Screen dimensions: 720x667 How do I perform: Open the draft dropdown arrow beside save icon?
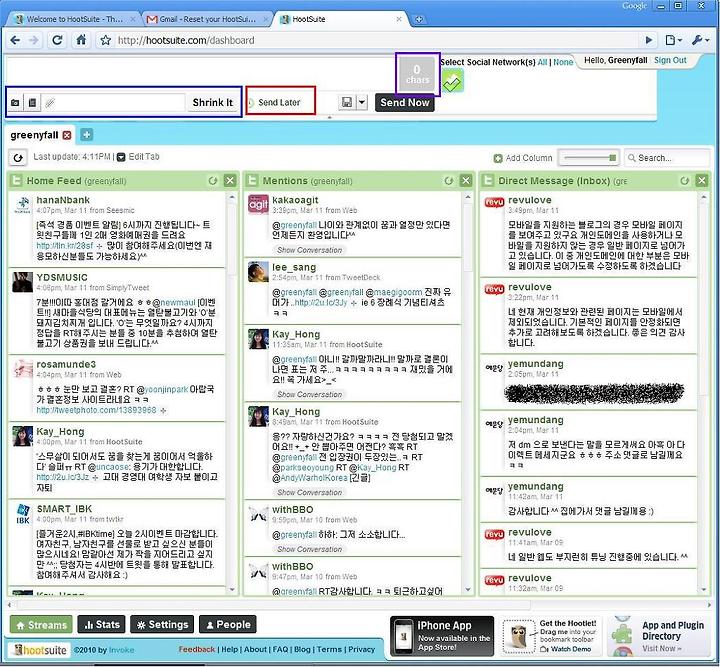pyautogui.click(x=362, y=102)
